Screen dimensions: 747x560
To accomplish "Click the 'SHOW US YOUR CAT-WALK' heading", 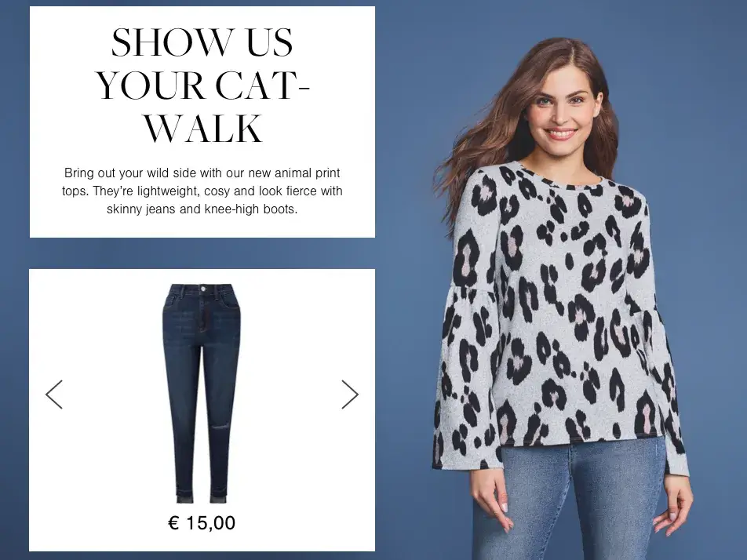I will click(202, 85).
